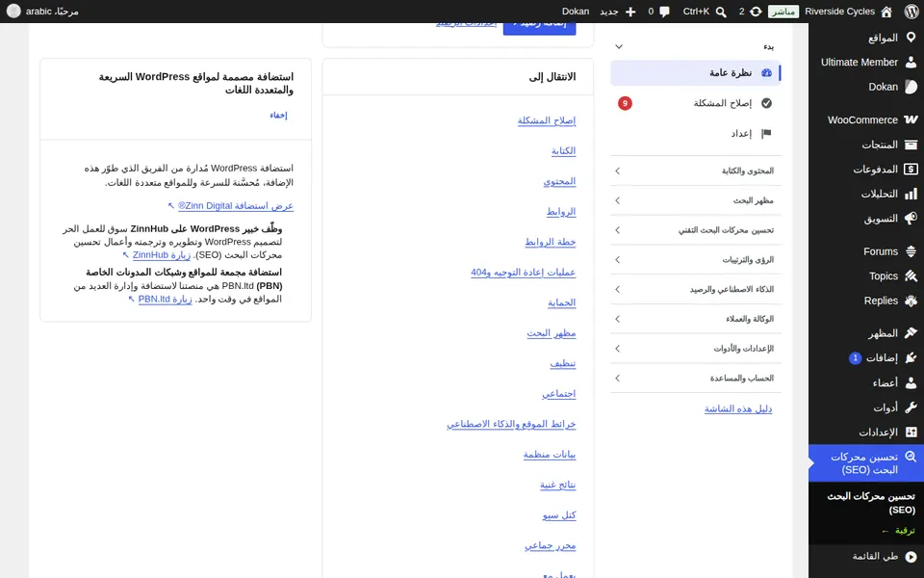Open إعداد menu item

(x=696, y=134)
